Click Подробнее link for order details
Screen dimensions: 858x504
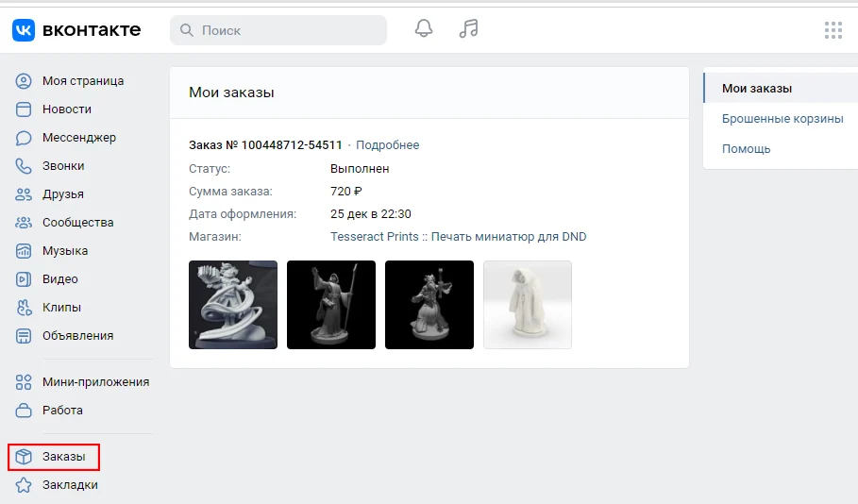coord(387,145)
